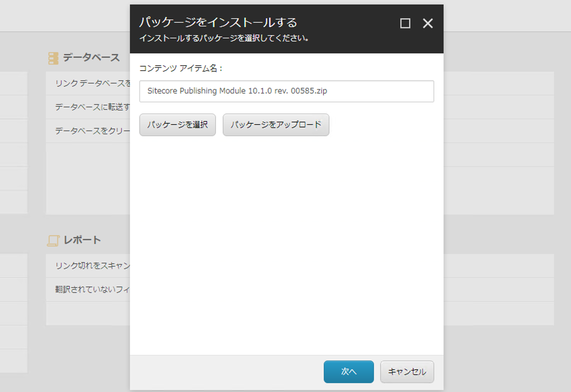Click the パッケージをアップロード button

[276, 125]
